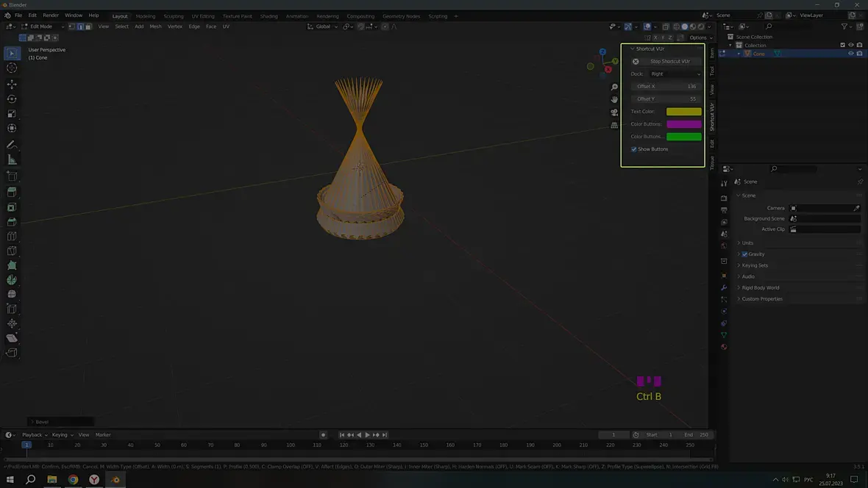868x488 pixels.
Task: Open the Render properties tab icon
Action: click(x=724, y=198)
